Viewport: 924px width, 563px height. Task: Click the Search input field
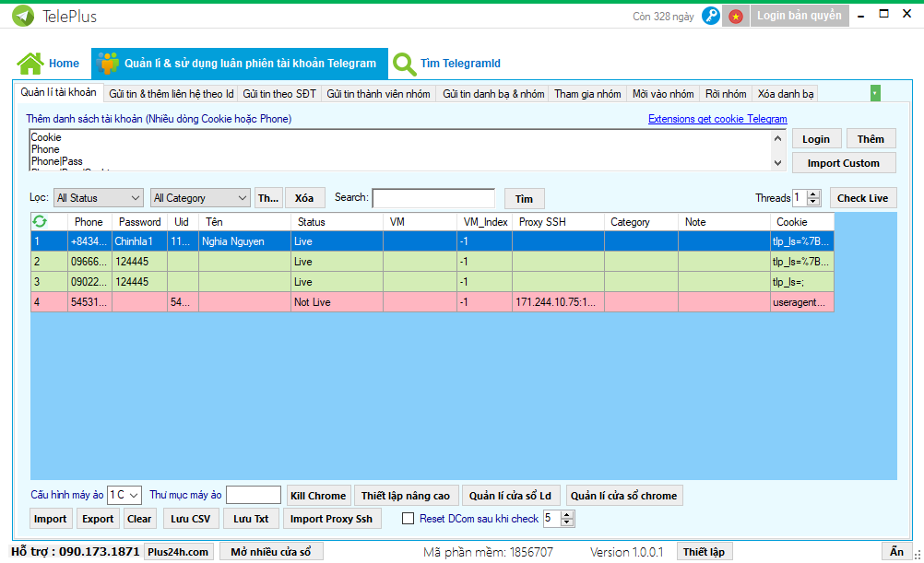432,198
